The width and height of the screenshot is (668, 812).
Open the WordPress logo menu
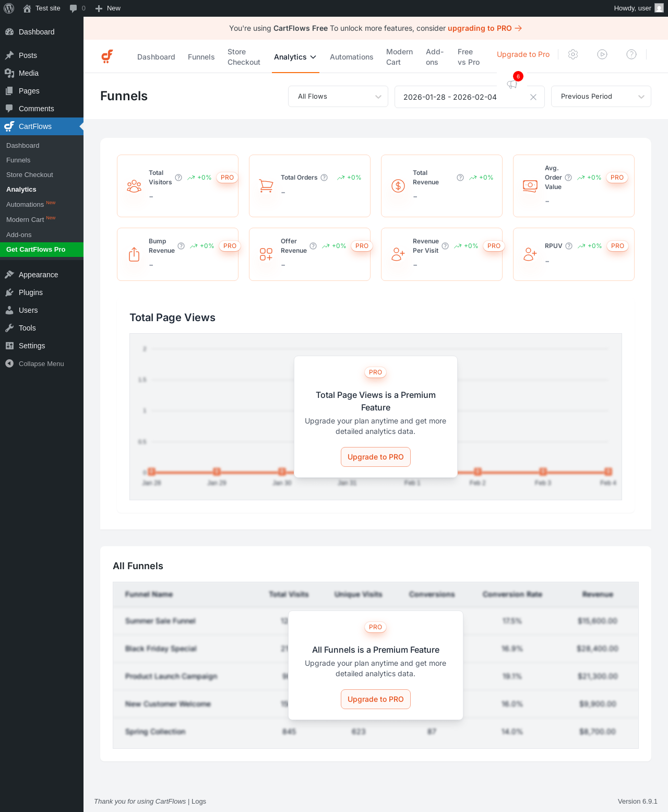click(9, 8)
